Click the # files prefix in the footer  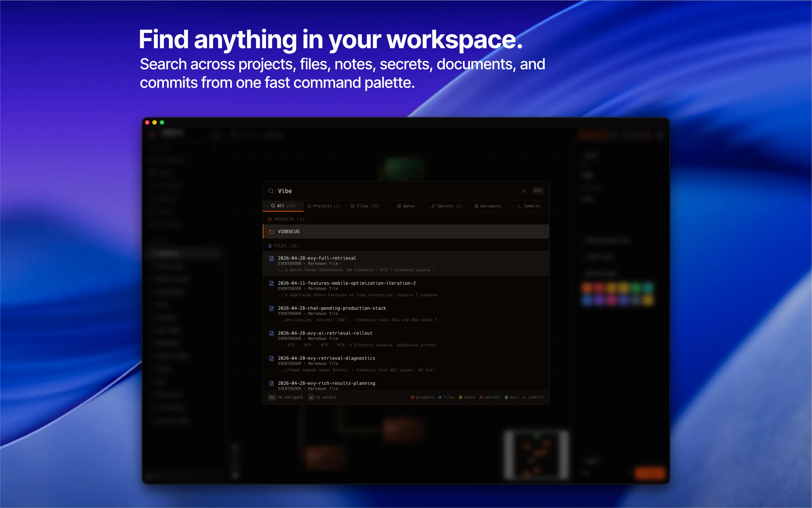446,397
